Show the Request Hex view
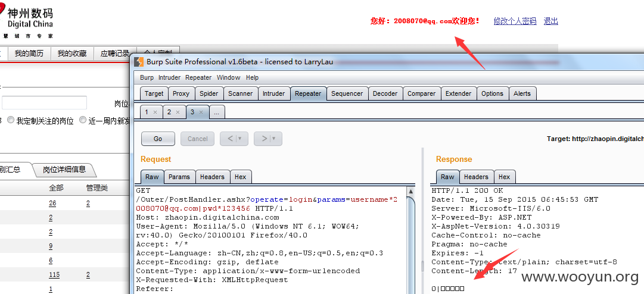 (240, 177)
